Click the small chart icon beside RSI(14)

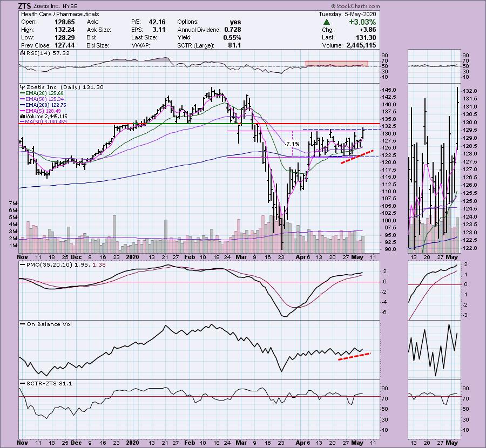(x=22, y=53)
